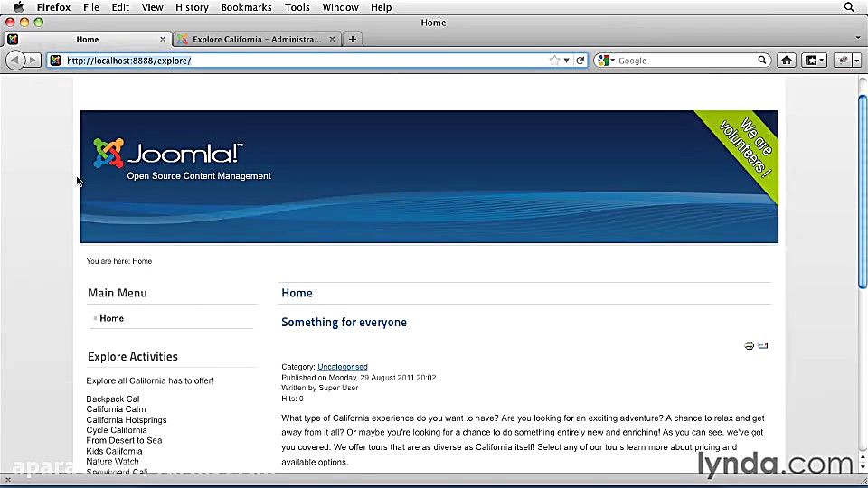Open Spotlight search in menu bar
This screenshot has width=868, height=488.
pos(849,7)
